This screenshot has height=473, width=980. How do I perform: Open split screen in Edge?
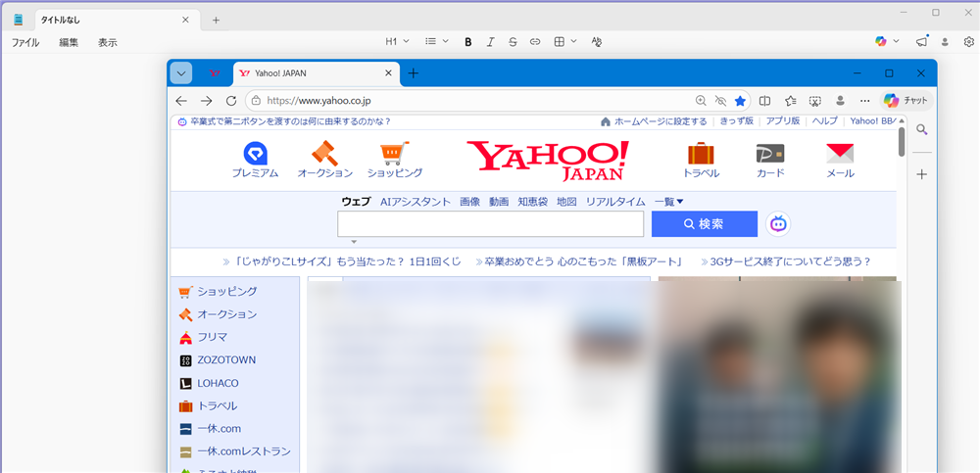(x=764, y=101)
